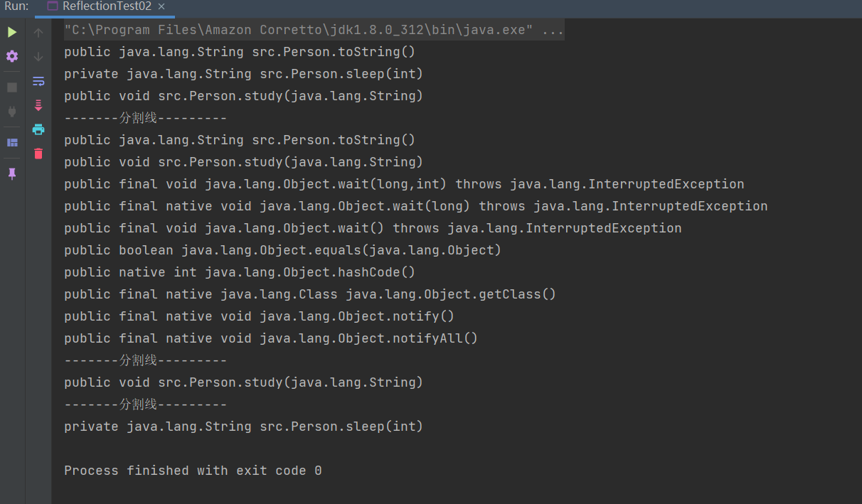The image size is (862, 504).
Task: Restore layout using the layout icon
Action: [x=12, y=142]
